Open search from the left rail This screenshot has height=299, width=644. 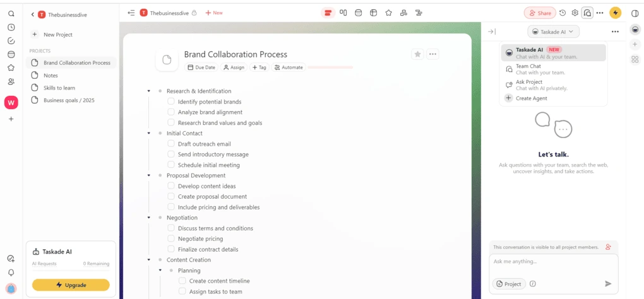[x=11, y=13]
